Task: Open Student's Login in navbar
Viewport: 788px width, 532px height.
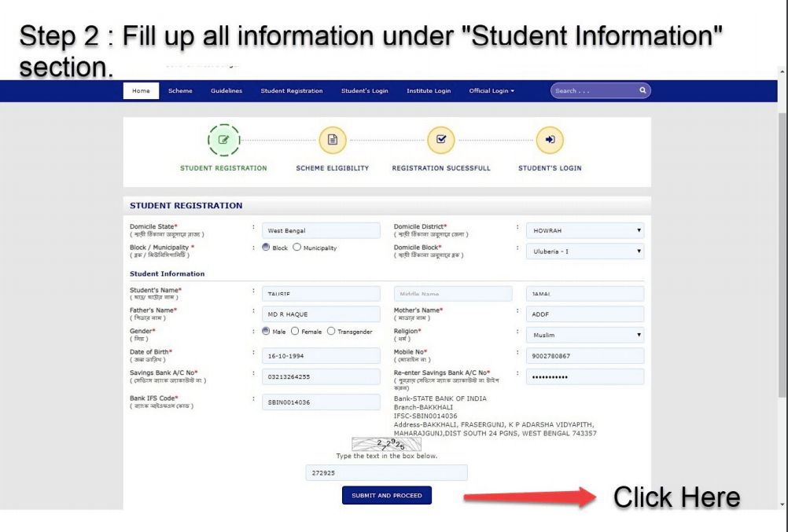Action: 365,91
